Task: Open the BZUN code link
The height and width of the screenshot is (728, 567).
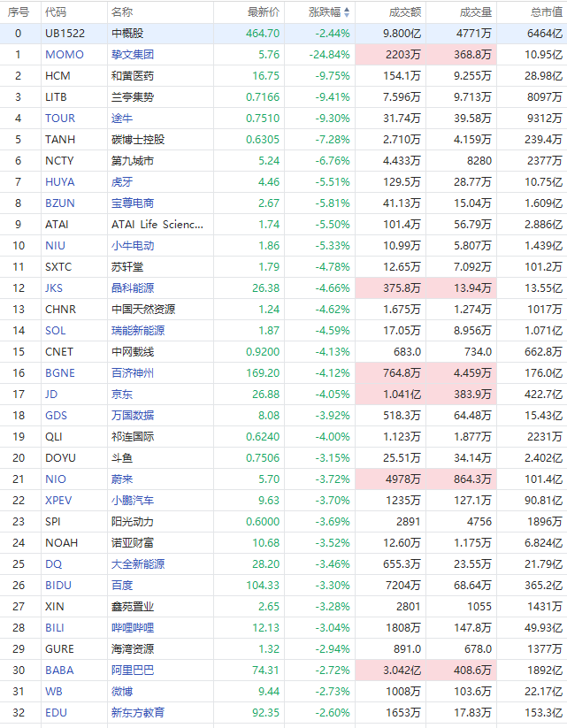Action: (x=60, y=203)
